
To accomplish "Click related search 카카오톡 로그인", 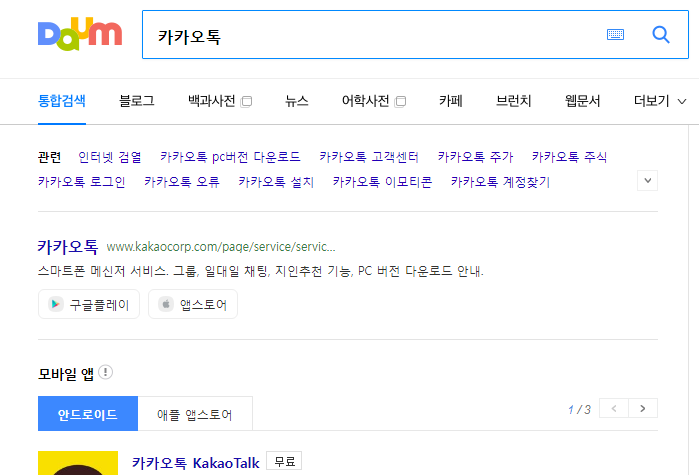I will pyautogui.click(x=82, y=182).
